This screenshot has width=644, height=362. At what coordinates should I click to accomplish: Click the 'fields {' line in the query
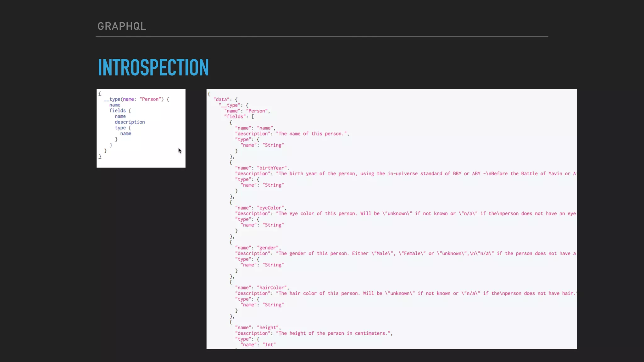pyautogui.click(x=120, y=111)
